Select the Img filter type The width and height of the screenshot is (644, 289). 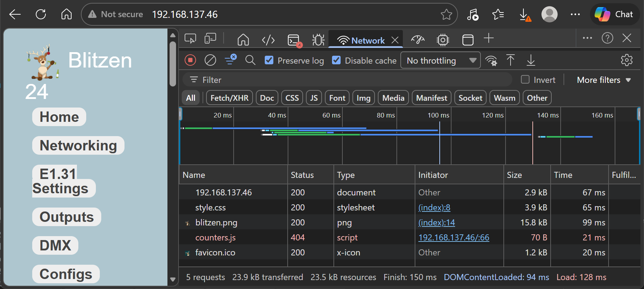coord(364,98)
